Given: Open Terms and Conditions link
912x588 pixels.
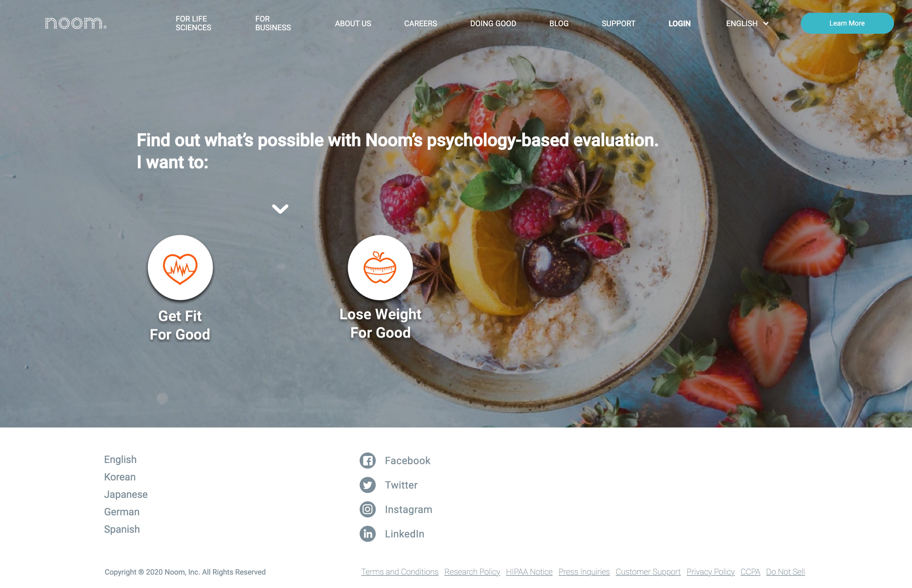Looking at the screenshot, I should pyautogui.click(x=400, y=572).
